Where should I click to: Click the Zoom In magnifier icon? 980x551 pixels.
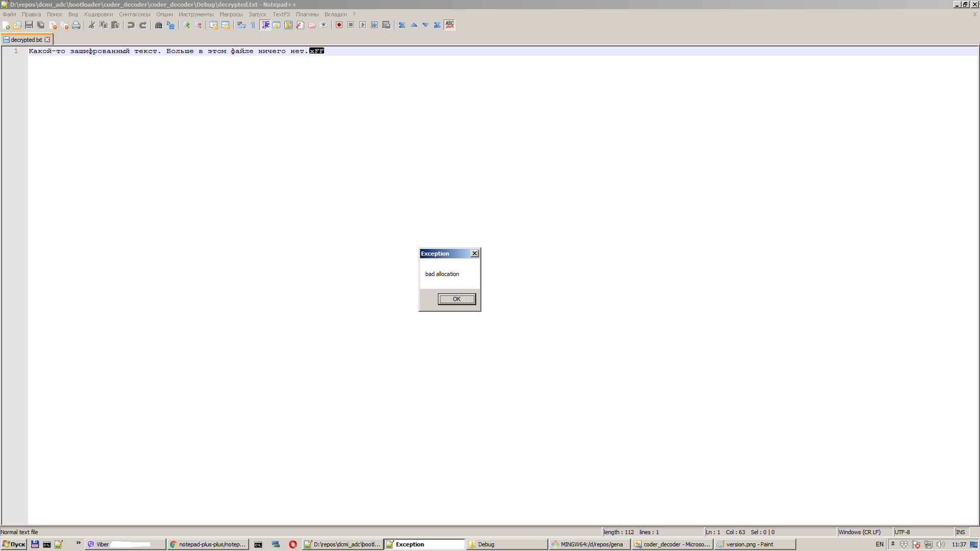(x=186, y=25)
